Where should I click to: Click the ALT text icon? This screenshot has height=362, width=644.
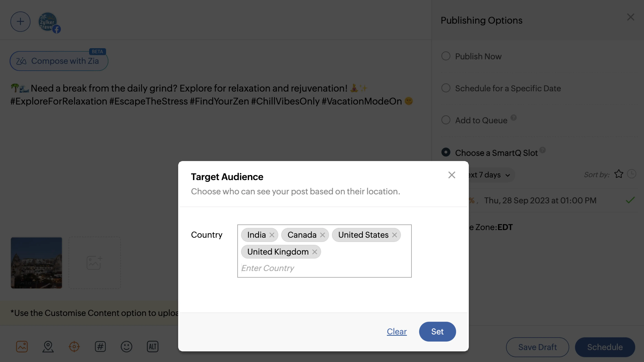(153, 347)
